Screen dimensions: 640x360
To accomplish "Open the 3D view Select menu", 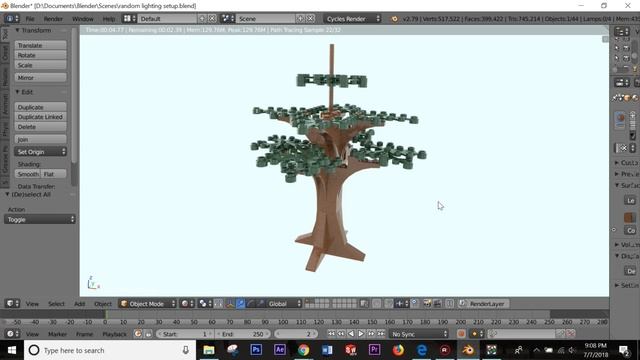I will (x=56, y=304).
